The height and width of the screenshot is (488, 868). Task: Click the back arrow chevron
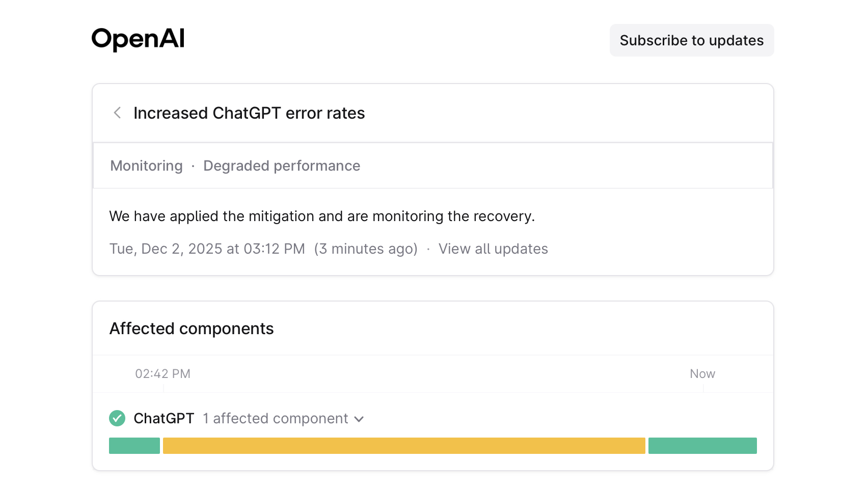coord(117,113)
